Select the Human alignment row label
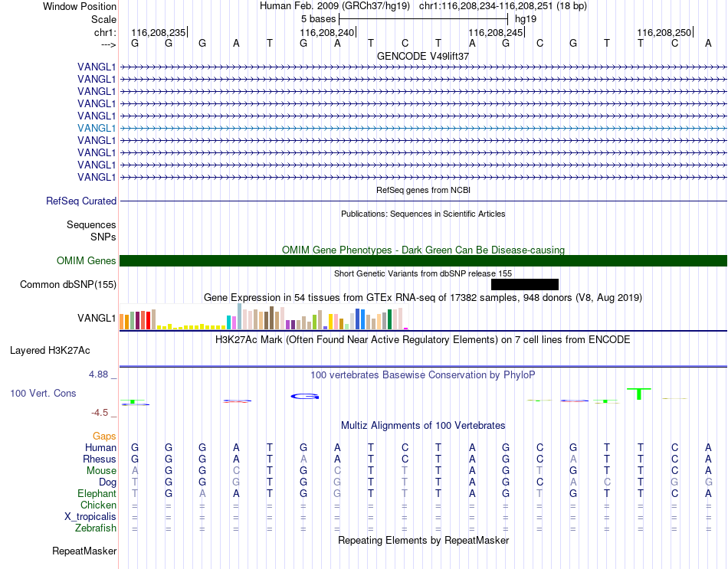Image resolution: width=728 pixels, height=569 pixels. [x=100, y=448]
